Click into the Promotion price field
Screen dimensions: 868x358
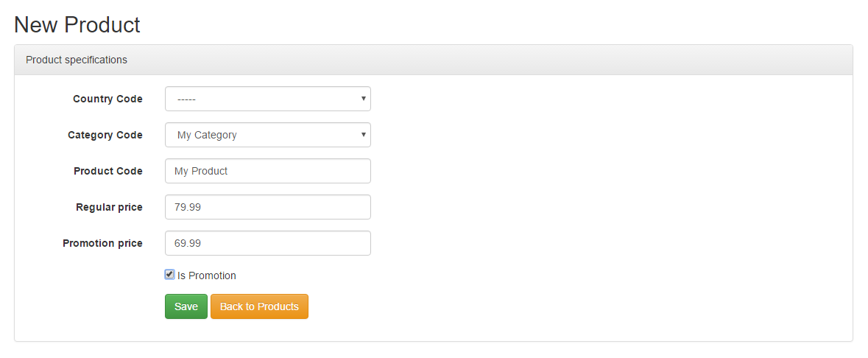pos(268,243)
